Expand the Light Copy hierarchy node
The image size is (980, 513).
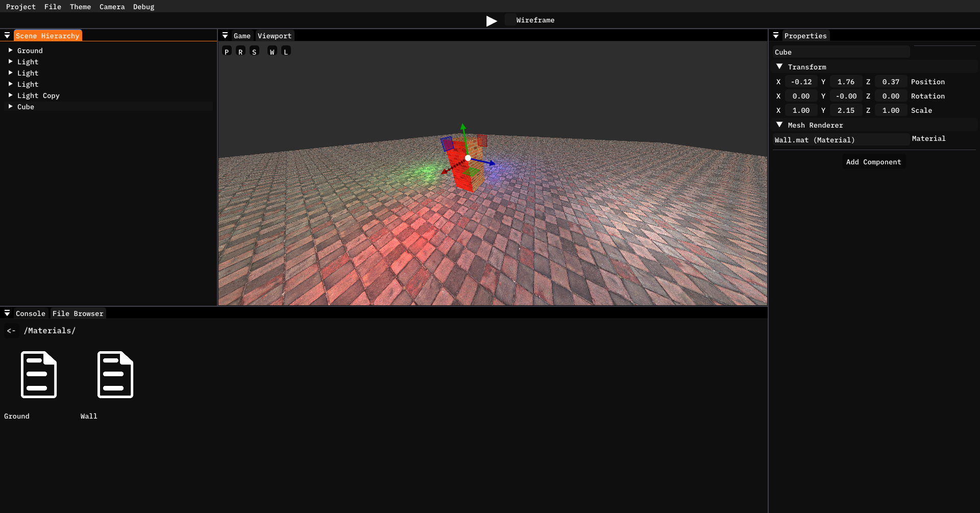[x=10, y=95]
